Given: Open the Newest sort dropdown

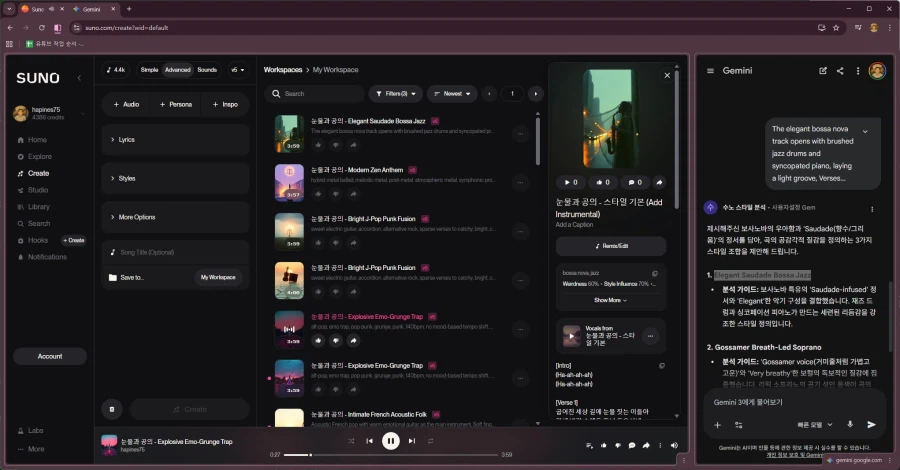Looking at the screenshot, I should pyautogui.click(x=451, y=94).
